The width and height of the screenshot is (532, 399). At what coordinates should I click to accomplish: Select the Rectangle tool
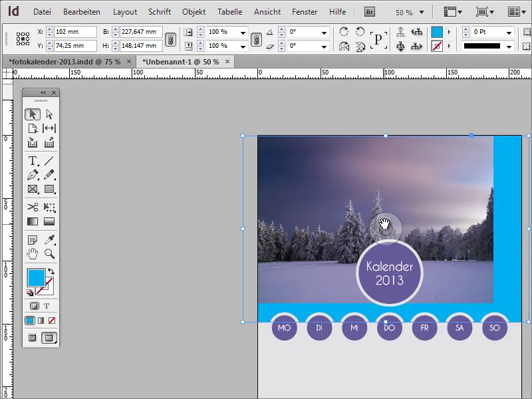(49, 189)
